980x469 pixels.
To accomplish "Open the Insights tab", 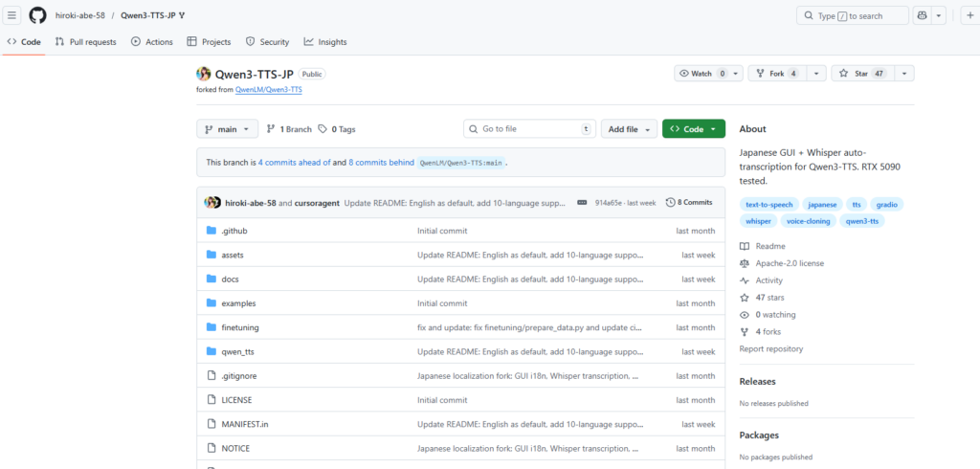I will click(325, 42).
